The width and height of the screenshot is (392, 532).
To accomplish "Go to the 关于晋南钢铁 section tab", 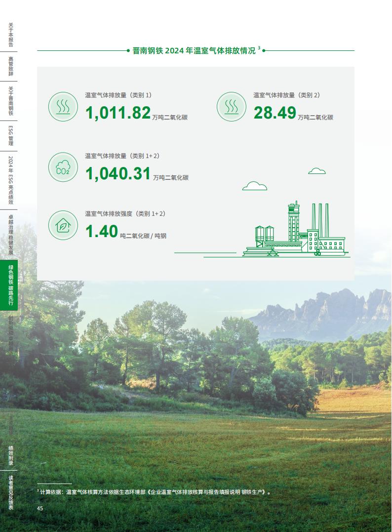I will (x=11, y=101).
